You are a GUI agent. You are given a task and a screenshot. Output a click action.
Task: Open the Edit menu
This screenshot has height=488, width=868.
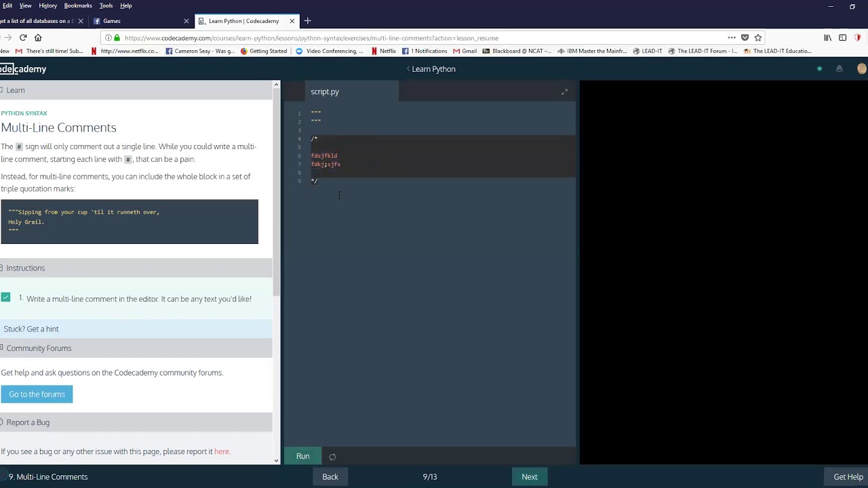[x=7, y=5]
